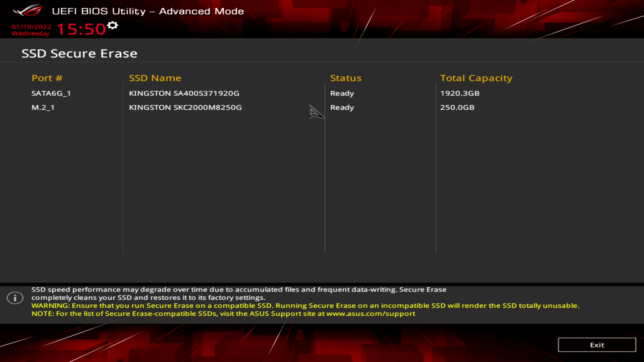Click the SSD Name column header
Image resolution: width=644 pixels, height=362 pixels.
point(155,77)
